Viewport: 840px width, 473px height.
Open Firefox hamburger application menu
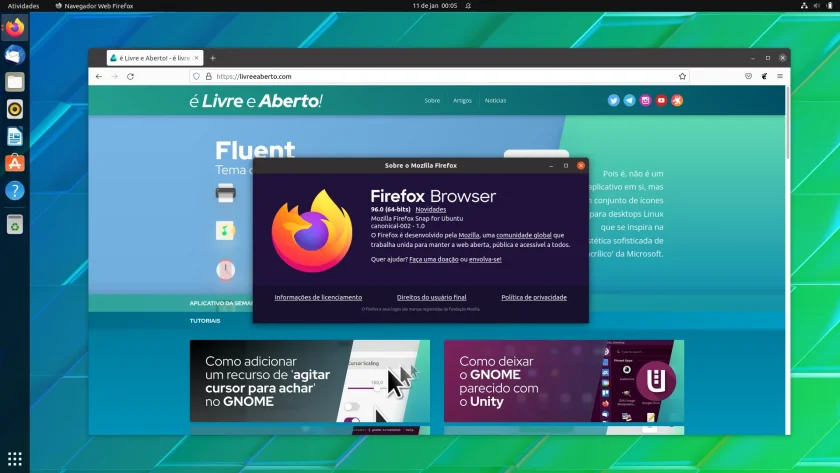pyautogui.click(x=780, y=77)
